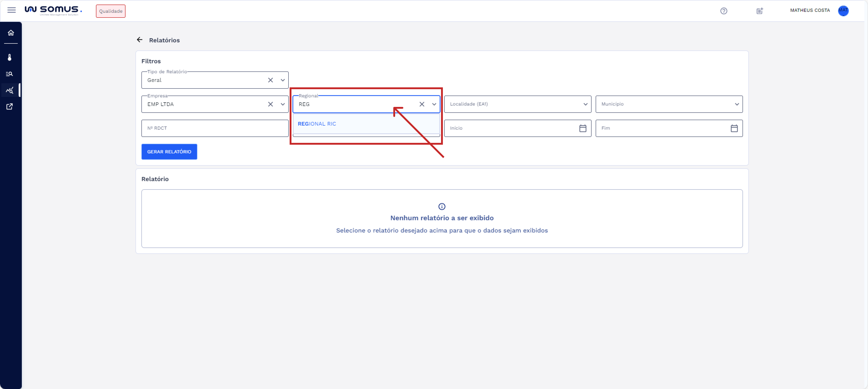
Task: Expand the Tipo de Relatório dropdown arrow
Action: point(282,80)
